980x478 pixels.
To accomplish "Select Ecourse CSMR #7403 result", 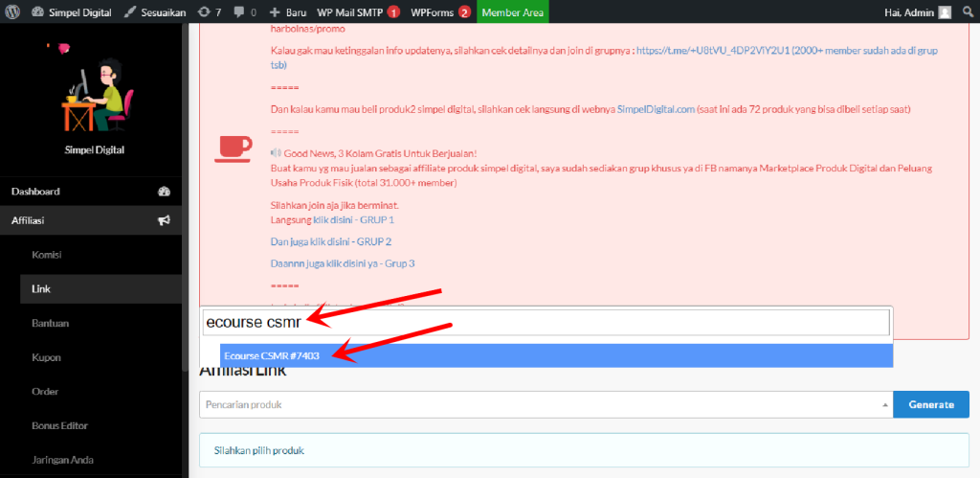I will (556, 355).
